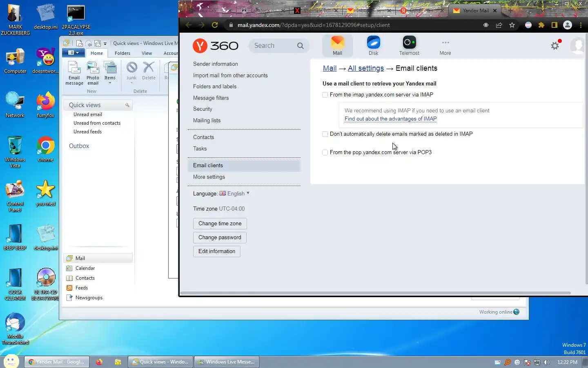Open the View ribbon tab in Live Mail
Image resolution: width=588 pixels, height=368 pixels.
pyautogui.click(x=147, y=53)
